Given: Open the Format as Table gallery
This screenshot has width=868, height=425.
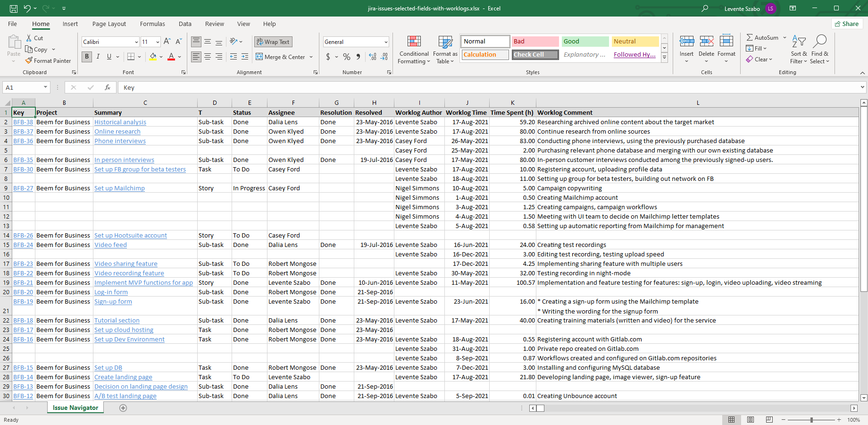Looking at the screenshot, I should pos(445,42).
